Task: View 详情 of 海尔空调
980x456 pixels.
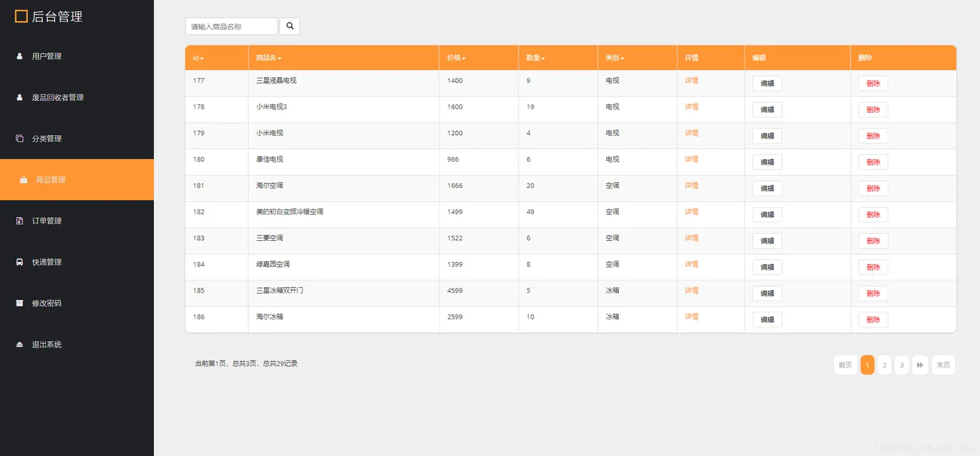Action: pos(692,186)
